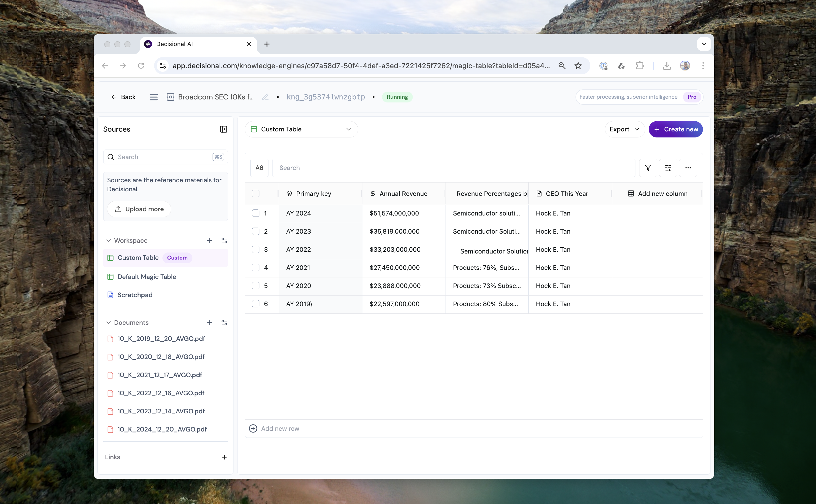Add a new link with plus
The height and width of the screenshot is (504, 816).
tap(224, 457)
